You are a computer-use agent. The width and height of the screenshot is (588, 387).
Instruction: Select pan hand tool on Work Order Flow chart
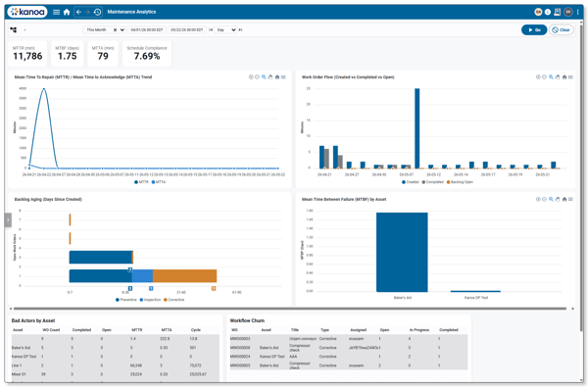[x=558, y=76]
